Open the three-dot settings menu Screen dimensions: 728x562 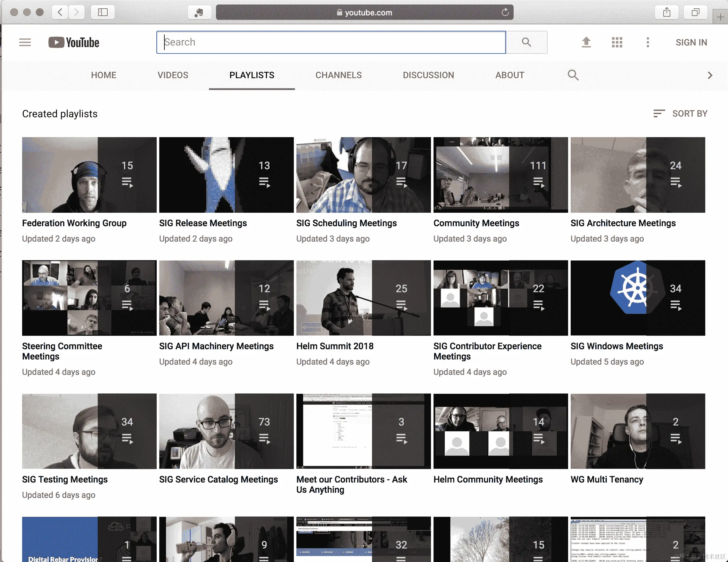[648, 42]
